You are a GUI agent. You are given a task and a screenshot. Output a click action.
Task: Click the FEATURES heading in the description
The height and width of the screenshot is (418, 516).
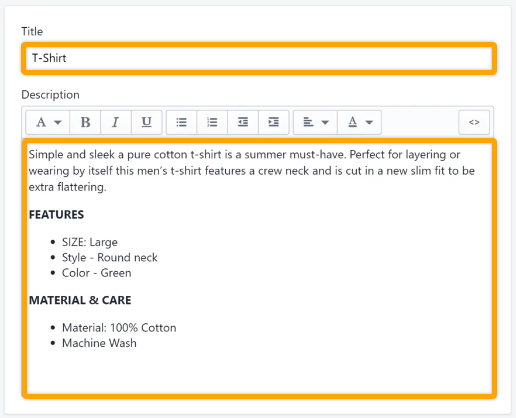56,215
